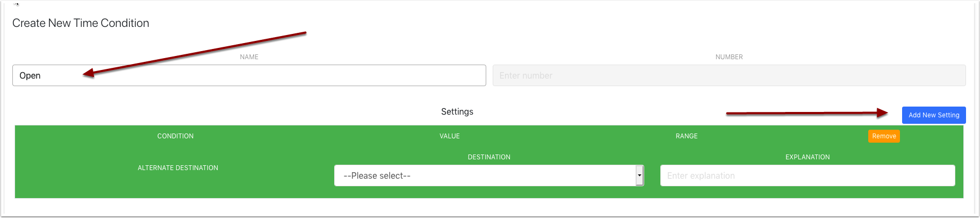Click the NUMBER field label
Screen dimensions: 980x218
point(729,57)
